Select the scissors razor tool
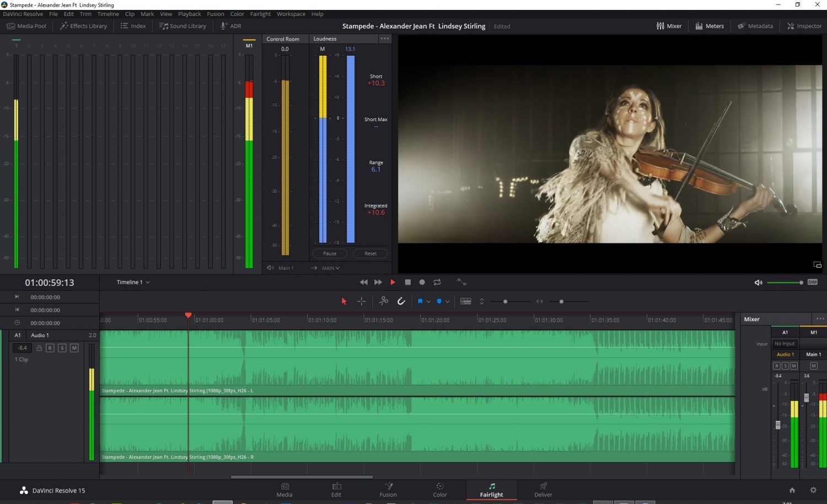 (x=384, y=301)
